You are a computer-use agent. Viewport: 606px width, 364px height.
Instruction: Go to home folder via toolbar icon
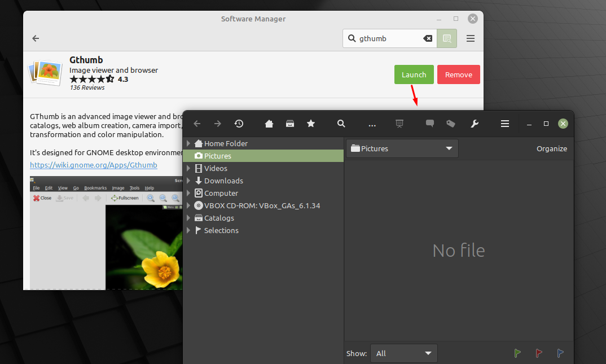coord(269,124)
